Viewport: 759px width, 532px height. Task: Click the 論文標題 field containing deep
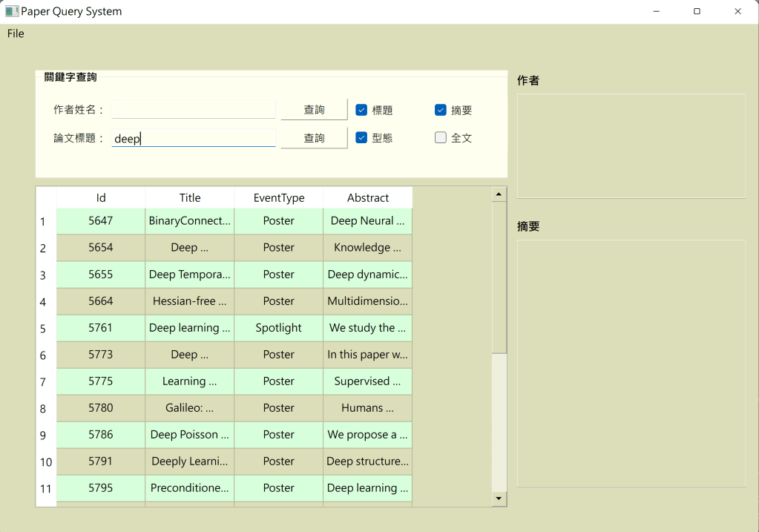[x=193, y=138]
